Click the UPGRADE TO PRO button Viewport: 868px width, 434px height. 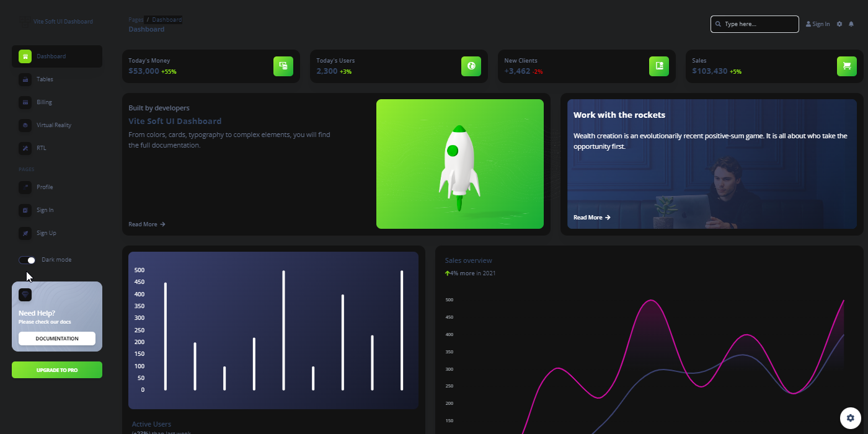(x=56, y=370)
